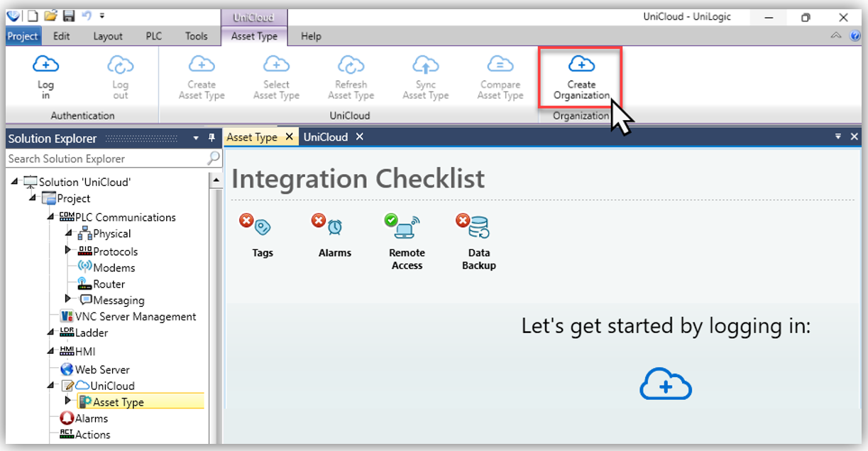Click the Undo icon in title bar
Screen dimensions: 868x451
click(87, 15)
